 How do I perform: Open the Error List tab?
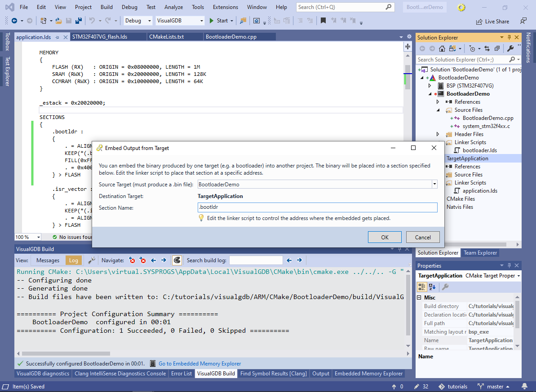[x=182, y=374]
